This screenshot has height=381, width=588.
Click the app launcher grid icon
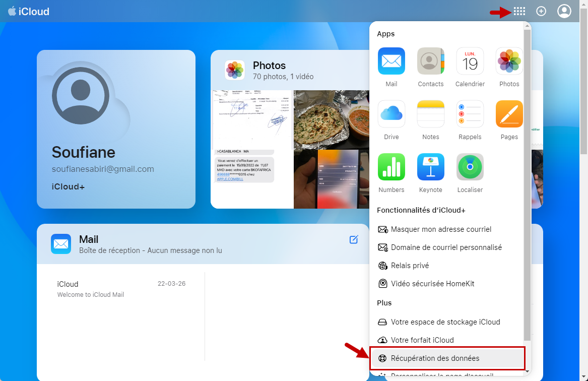click(x=519, y=11)
